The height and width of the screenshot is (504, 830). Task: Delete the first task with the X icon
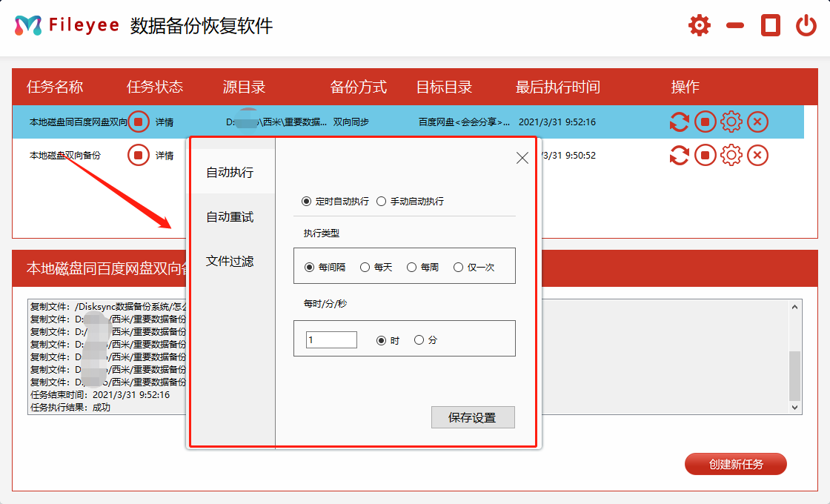[x=757, y=122]
